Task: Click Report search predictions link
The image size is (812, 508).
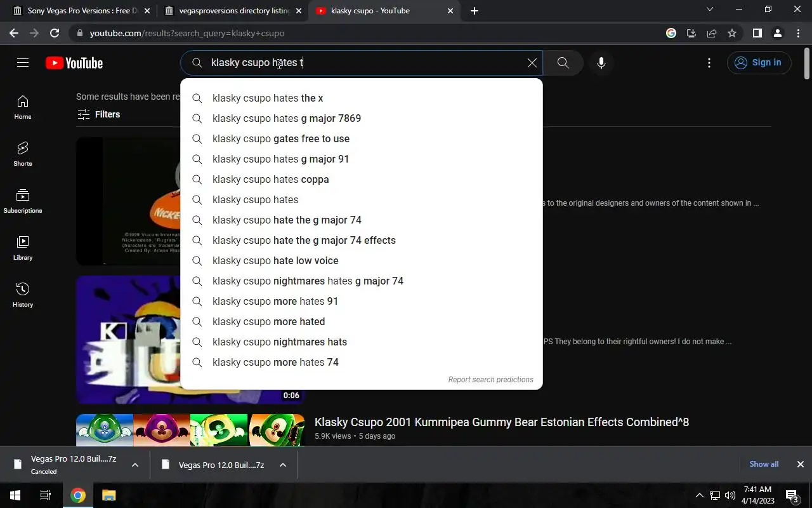Action: (490, 380)
